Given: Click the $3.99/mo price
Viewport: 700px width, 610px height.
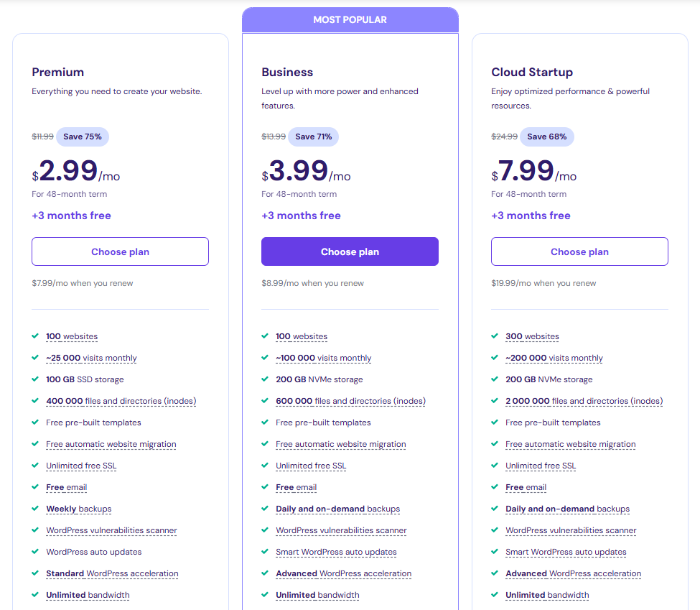Looking at the screenshot, I should [x=307, y=171].
